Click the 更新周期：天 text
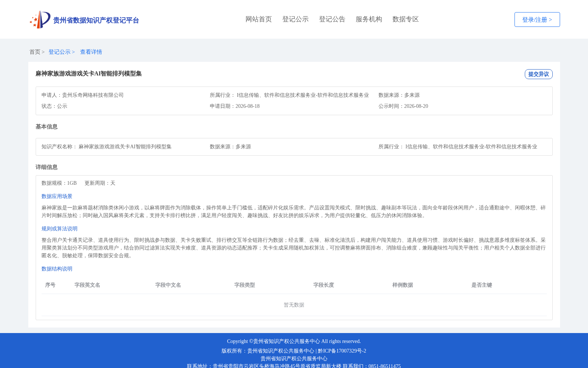Screen dimensions: 588x368 pos(100,183)
